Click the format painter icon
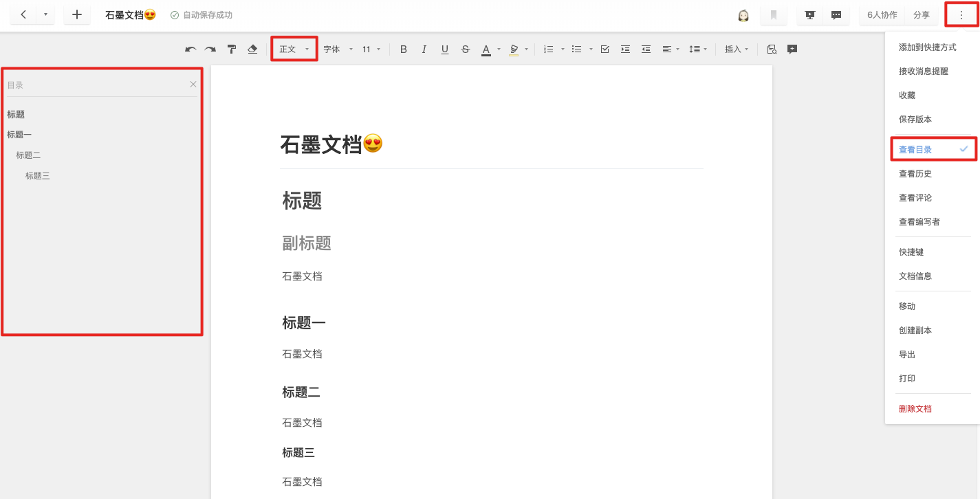Viewport: 980px width, 499px height. 232,49
